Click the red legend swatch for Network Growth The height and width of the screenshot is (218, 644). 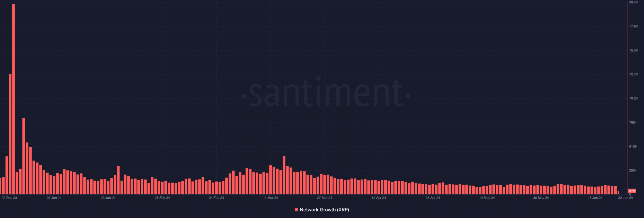[297, 210]
